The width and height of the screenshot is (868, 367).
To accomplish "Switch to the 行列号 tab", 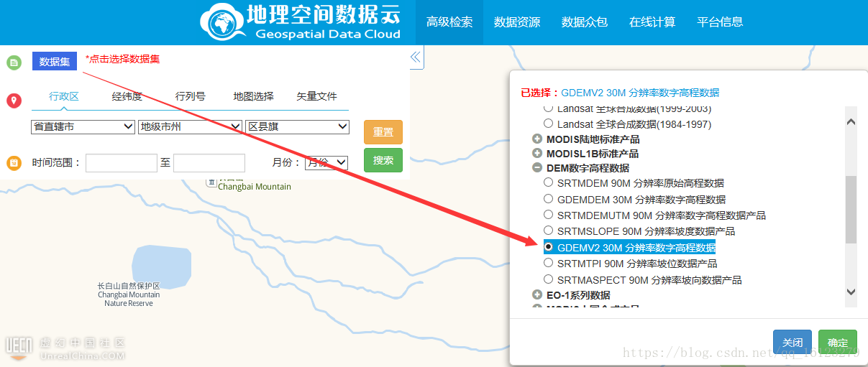I will point(190,96).
